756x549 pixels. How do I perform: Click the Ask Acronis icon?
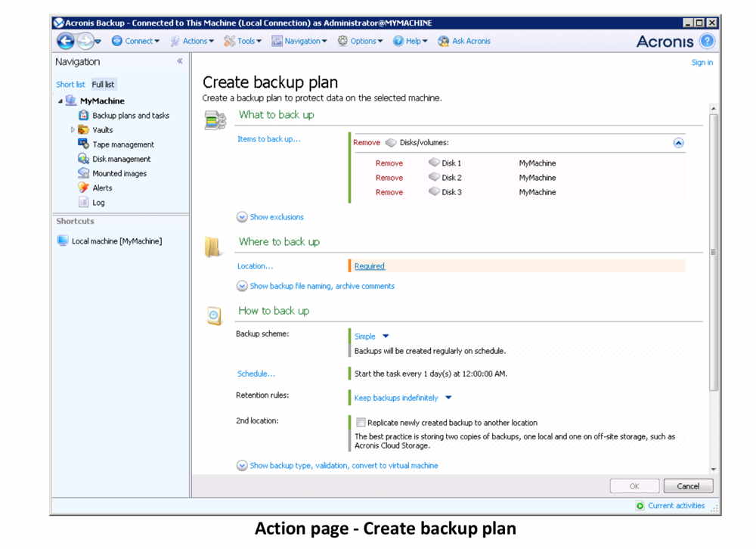coord(443,41)
